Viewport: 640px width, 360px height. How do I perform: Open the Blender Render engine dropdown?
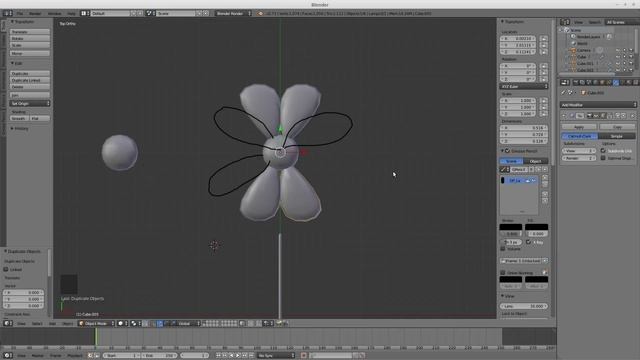click(233, 13)
